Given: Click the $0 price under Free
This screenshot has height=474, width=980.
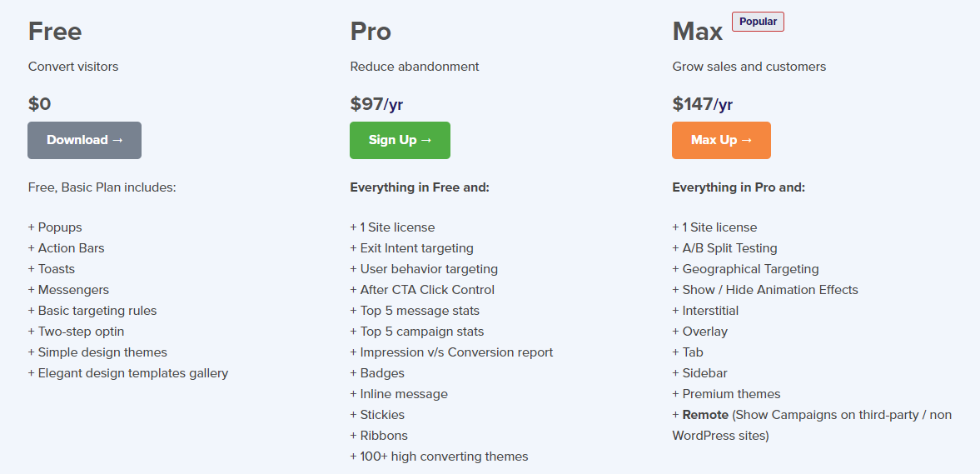Looking at the screenshot, I should click(40, 104).
